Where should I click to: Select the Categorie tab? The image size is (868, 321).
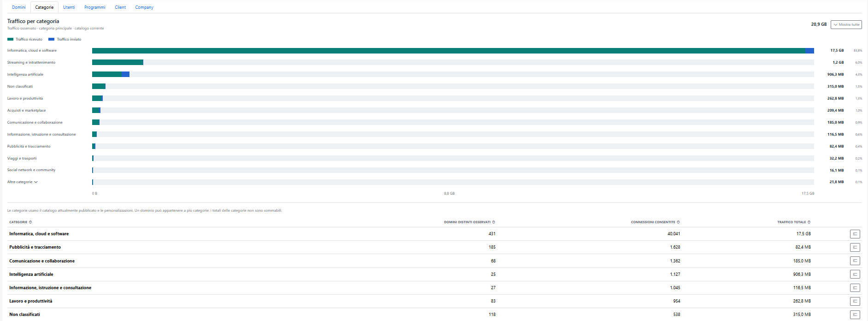tap(44, 7)
